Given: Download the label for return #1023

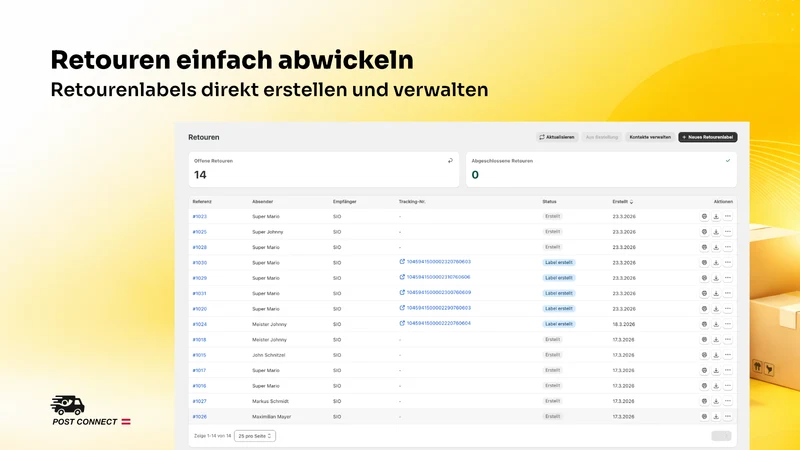Looking at the screenshot, I should click(716, 216).
